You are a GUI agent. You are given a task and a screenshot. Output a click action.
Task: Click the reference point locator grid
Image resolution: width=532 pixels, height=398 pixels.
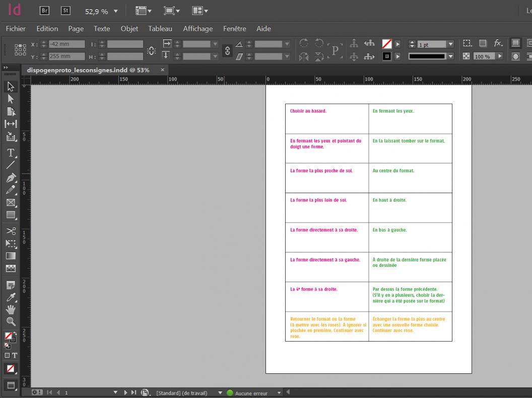pyautogui.click(x=20, y=50)
